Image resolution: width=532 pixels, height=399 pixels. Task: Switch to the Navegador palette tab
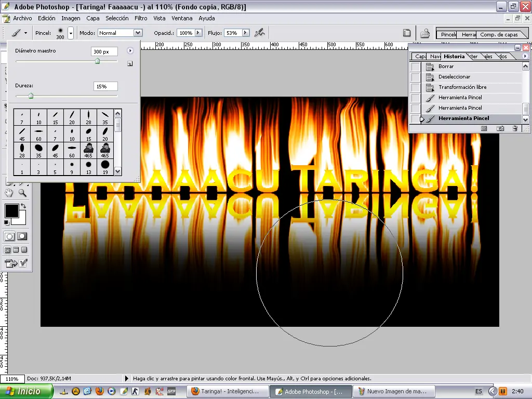coord(434,56)
